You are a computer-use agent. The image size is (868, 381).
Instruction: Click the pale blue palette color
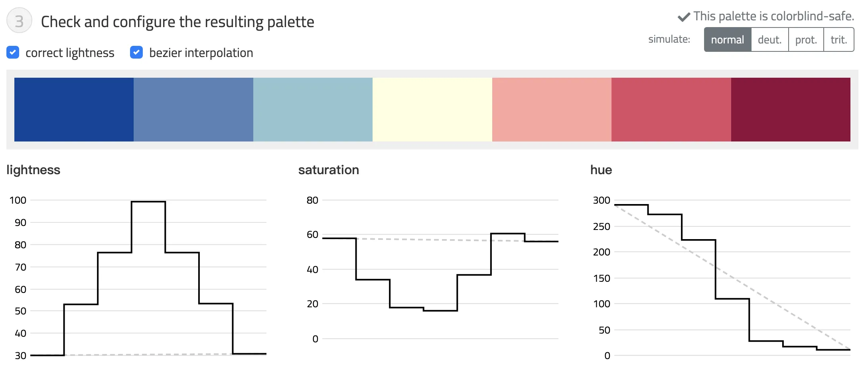click(313, 109)
